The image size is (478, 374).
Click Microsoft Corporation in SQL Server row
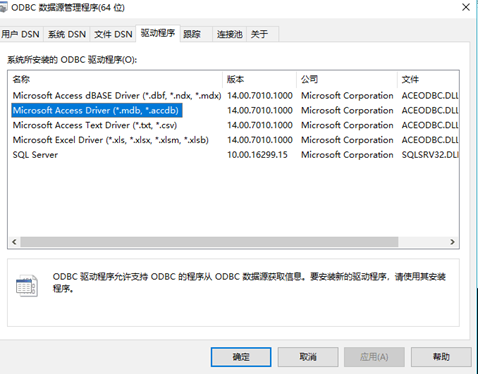click(347, 155)
